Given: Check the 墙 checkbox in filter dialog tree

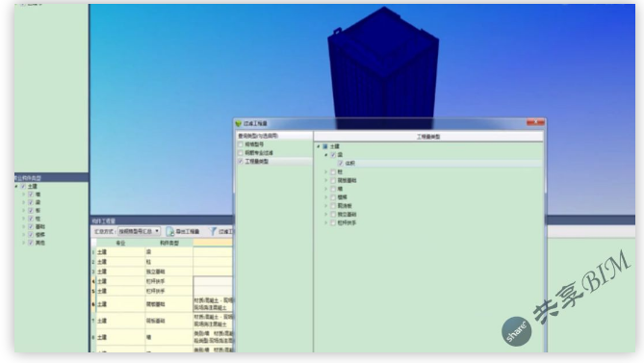Looking at the screenshot, I should pyautogui.click(x=333, y=189).
